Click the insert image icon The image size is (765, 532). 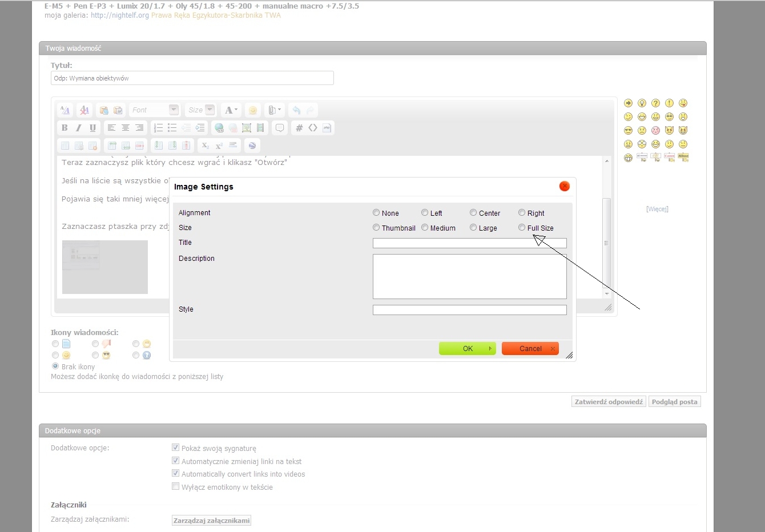pos(247,128)
